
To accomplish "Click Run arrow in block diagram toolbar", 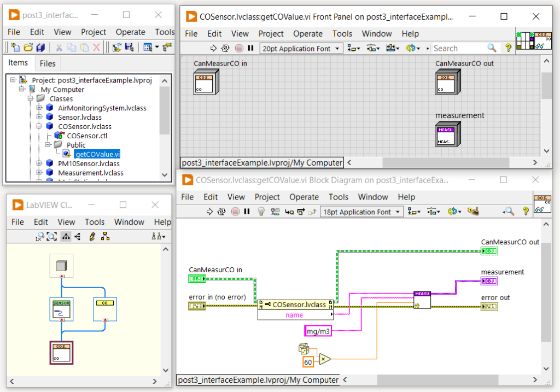I will point(209,212).
